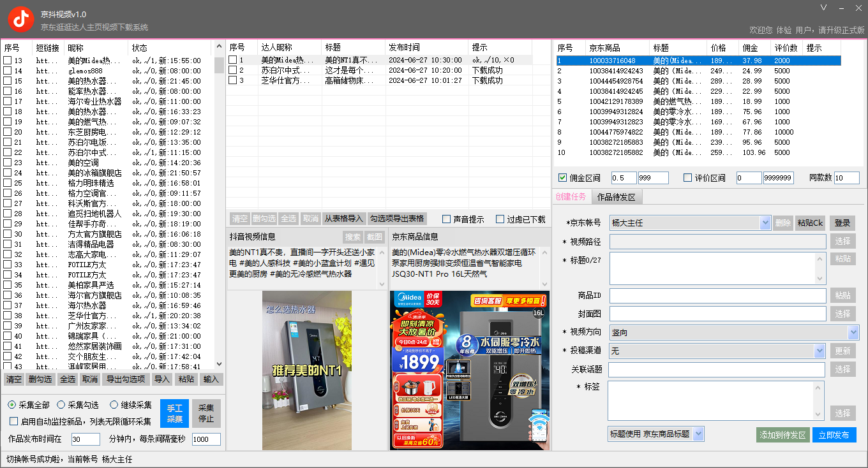Click the blue 立即发布 button
Screen dimensions: 868x468
(x=834, y=435)
